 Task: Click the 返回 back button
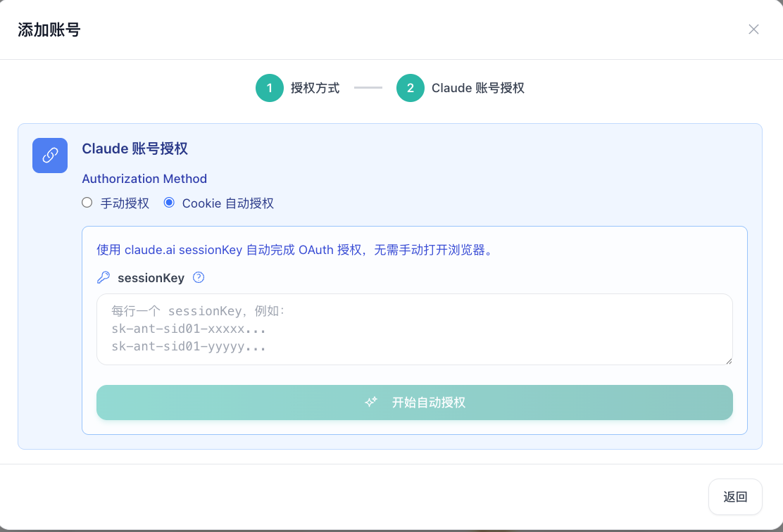click(735, 497)
